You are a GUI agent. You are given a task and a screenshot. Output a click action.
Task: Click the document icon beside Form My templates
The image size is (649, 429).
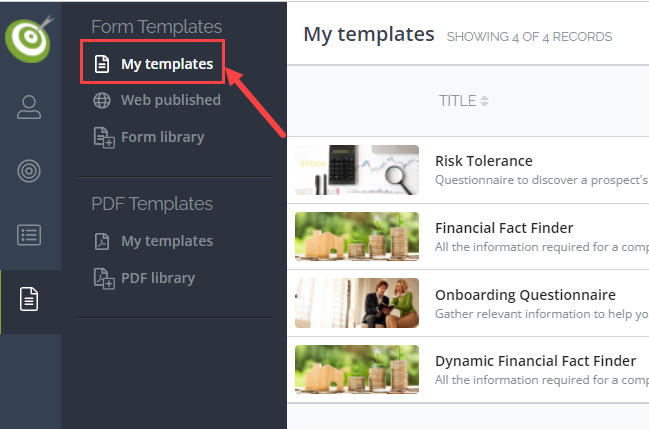point(102,64)
